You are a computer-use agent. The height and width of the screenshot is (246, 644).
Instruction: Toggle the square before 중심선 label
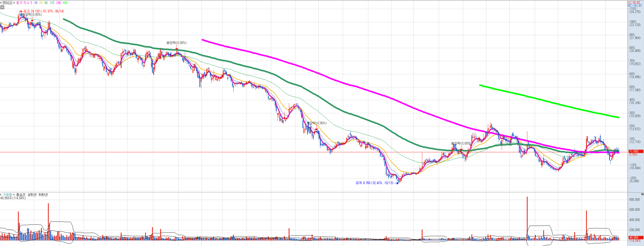tap(14, 195)
